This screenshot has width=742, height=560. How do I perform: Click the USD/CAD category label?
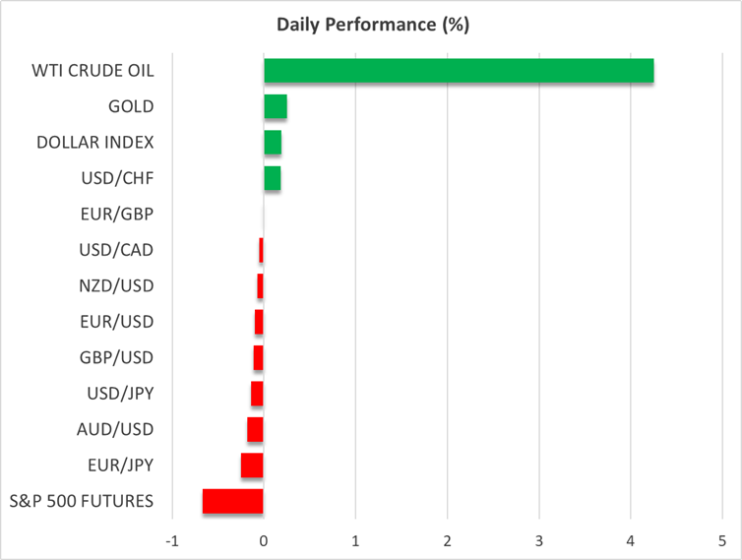pos(116,250)
